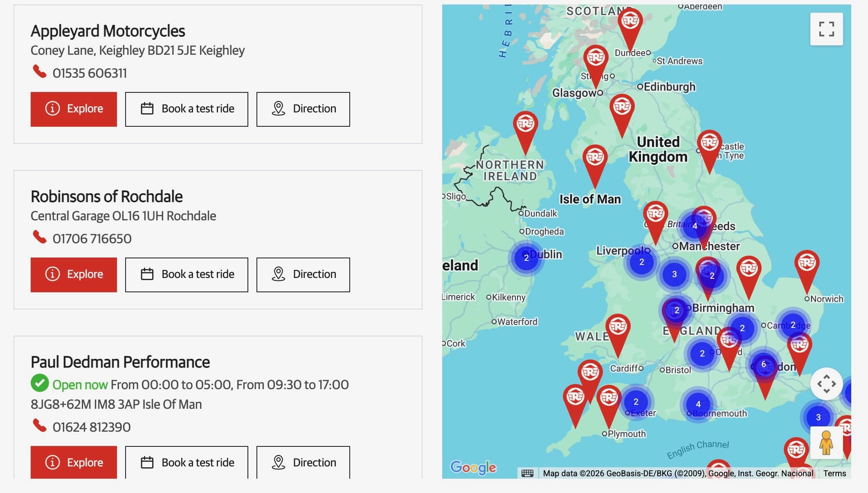This screenshot has width=868, height=493.
Task: Click the green Open now checkmark icon
Action: coord(40,383)
